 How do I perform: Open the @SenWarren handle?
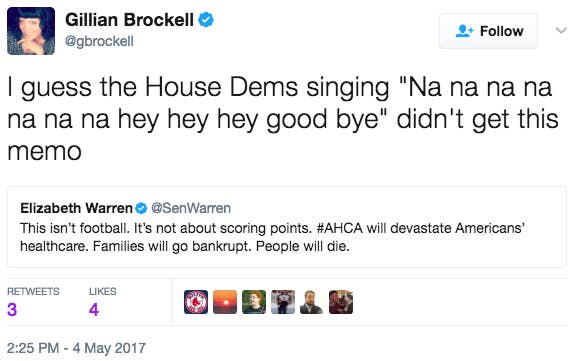[191, 208]
